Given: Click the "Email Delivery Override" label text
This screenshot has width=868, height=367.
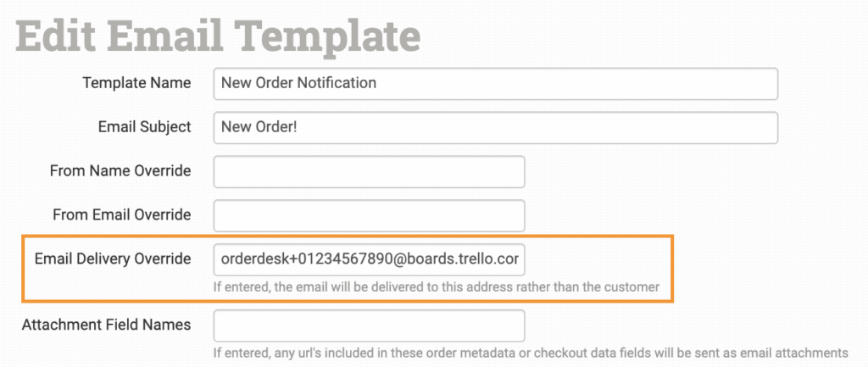Looking at the screenshot, I should coord(113,258).
